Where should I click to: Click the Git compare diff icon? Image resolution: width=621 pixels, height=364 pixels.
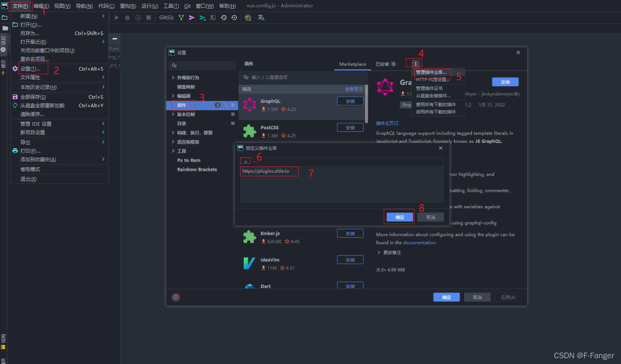pos(213,18)
